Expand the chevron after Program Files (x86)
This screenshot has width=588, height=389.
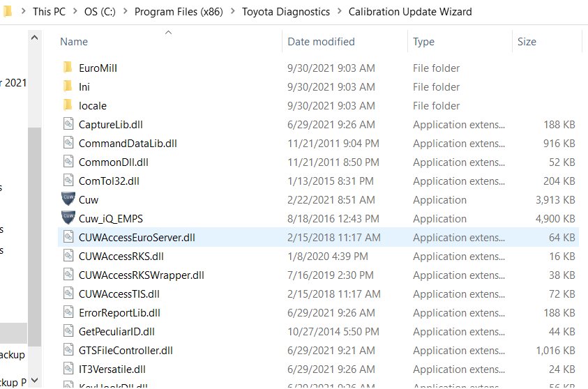pos(233,11)
